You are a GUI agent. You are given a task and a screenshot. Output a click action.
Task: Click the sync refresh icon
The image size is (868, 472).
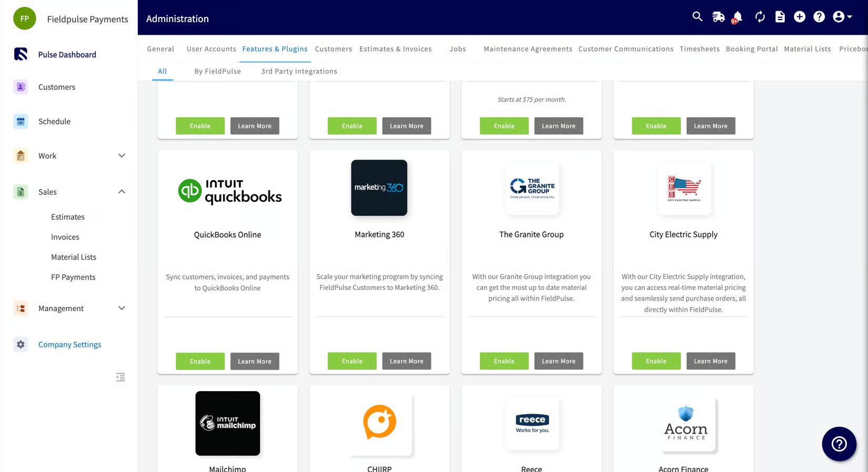pyautogui.click(x=760, y=17)
